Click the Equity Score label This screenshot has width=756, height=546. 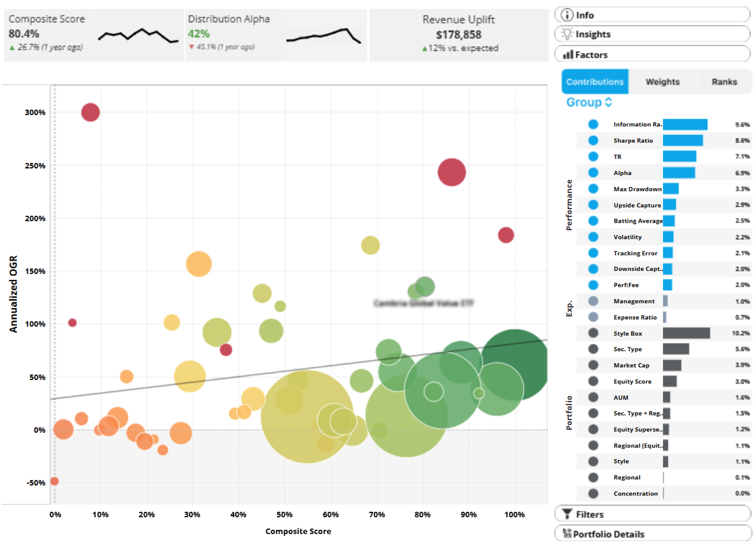point(632,381)
